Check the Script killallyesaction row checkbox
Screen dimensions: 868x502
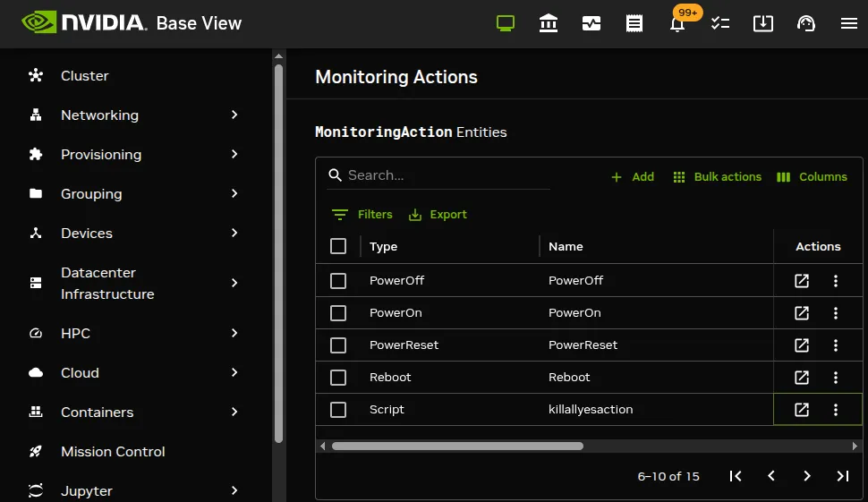click(338, 410)
